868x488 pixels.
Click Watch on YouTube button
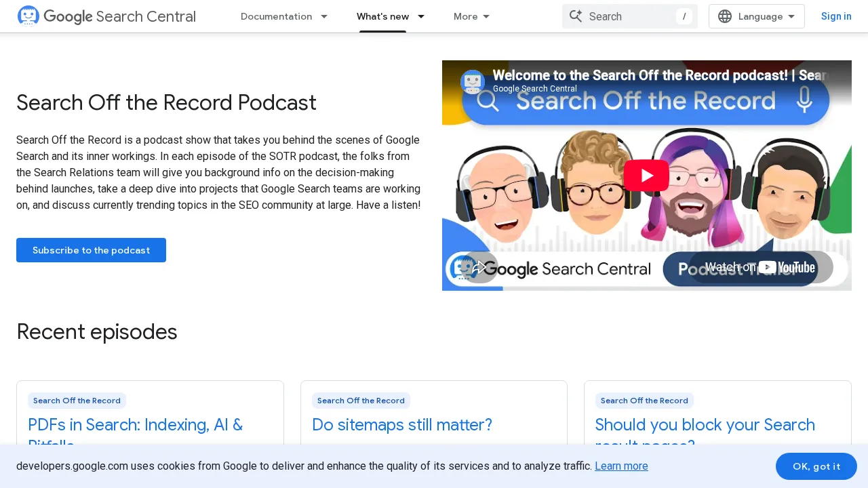pos(760,267)
